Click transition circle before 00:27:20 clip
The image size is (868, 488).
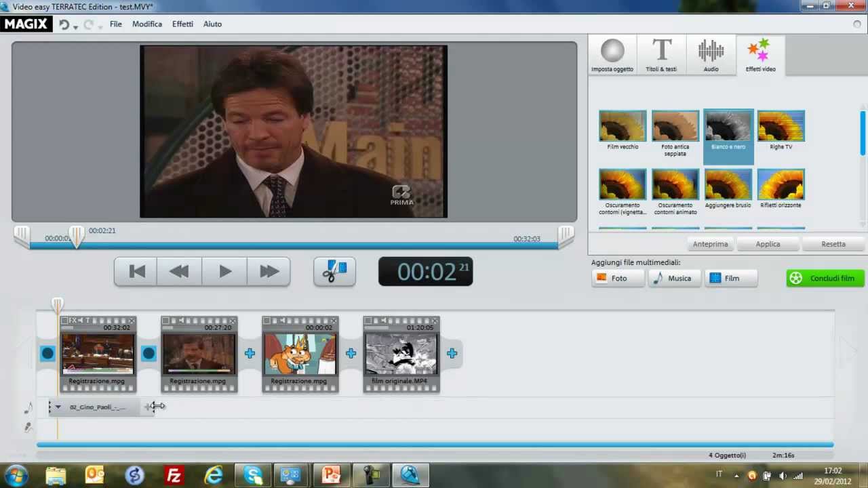149,353
